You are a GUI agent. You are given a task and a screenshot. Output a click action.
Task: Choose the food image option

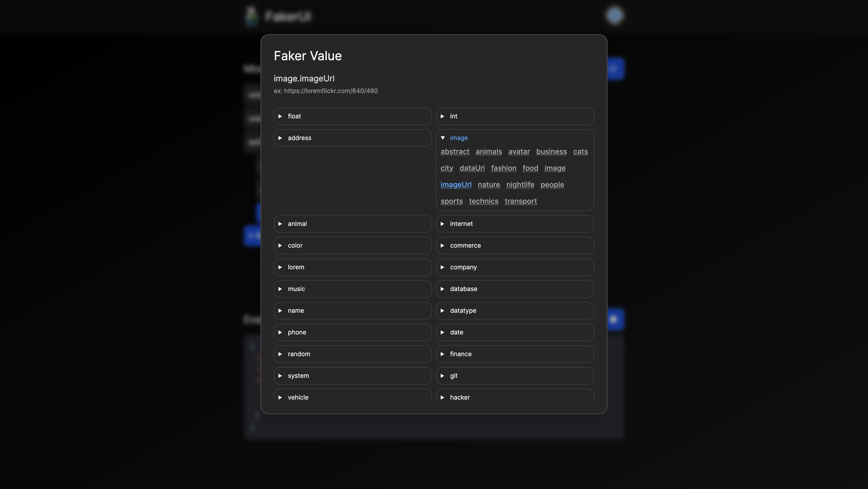(530, 168)
